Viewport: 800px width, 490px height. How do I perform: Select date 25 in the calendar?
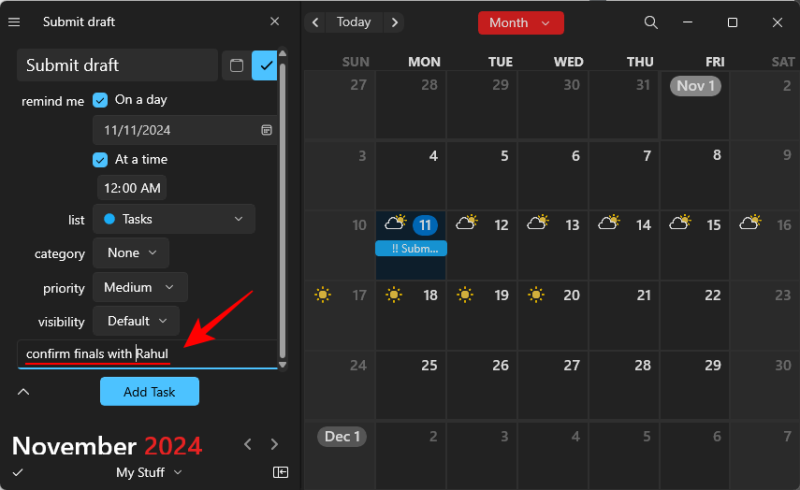[x=411, y=385]
